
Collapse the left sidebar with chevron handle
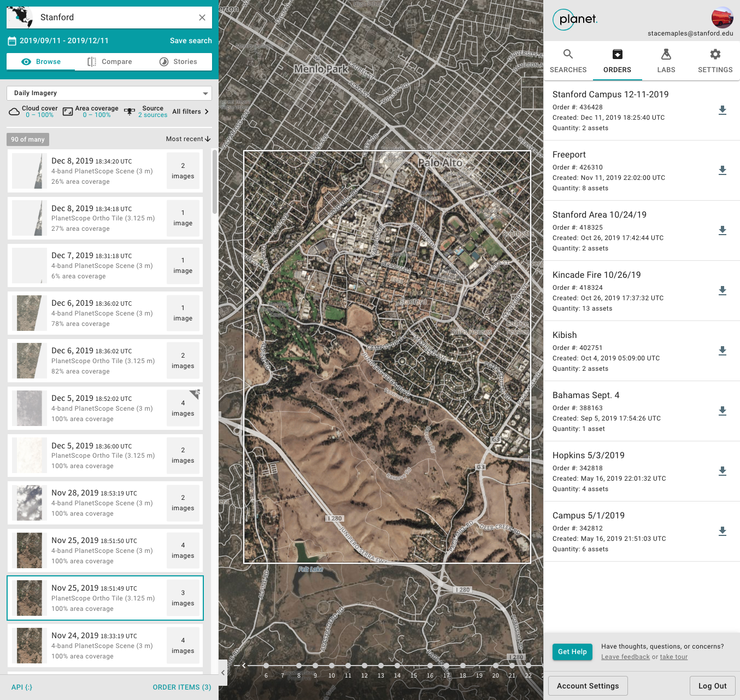222,673
